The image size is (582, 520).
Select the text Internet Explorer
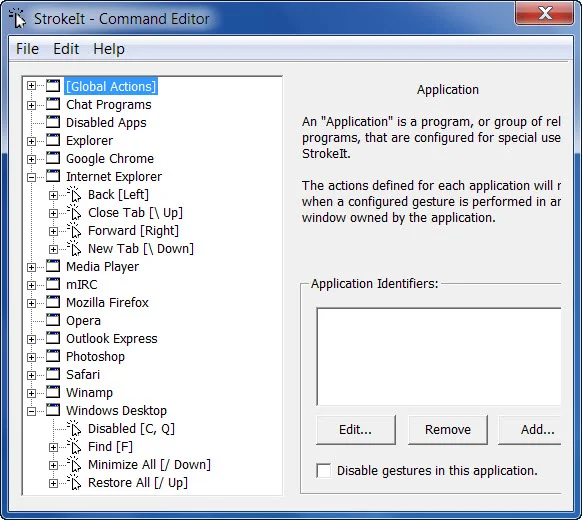[x=114, y=176]
